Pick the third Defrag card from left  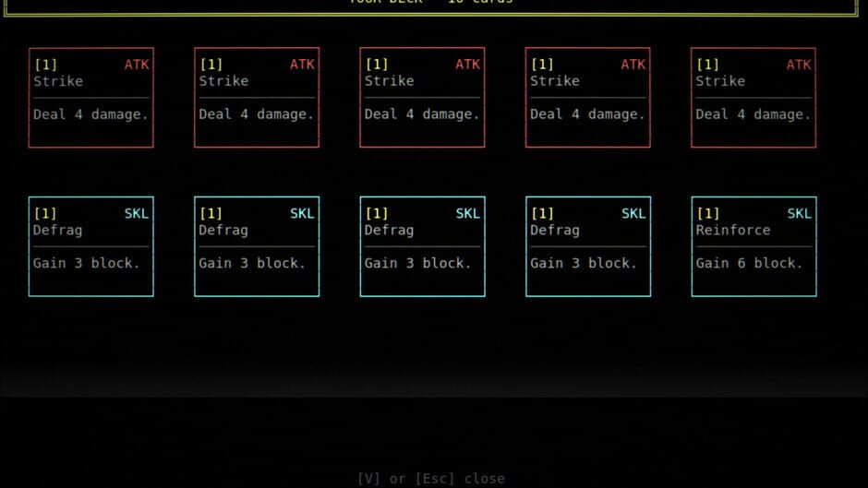tap(422, 246)
